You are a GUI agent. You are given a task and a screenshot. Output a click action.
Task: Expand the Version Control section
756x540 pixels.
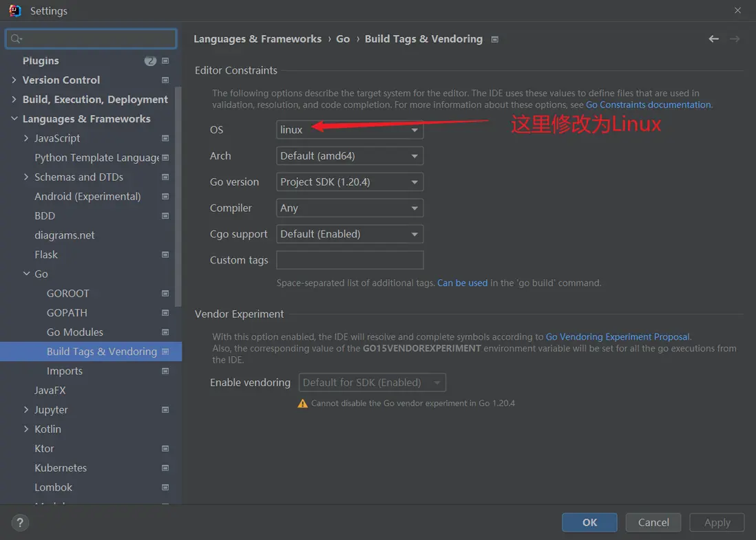pos(14,80)
